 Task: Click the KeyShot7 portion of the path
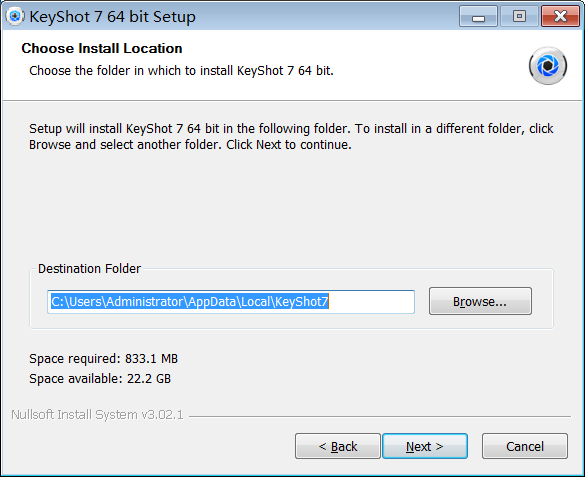point(301,301)
